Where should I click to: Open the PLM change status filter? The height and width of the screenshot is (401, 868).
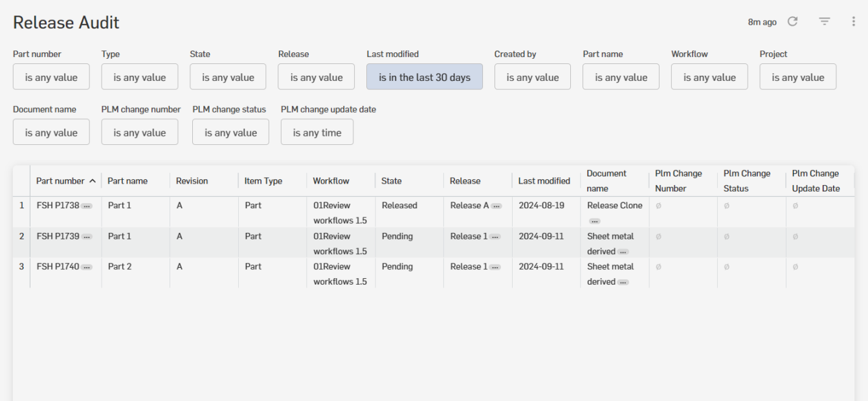tap(230, 131)
